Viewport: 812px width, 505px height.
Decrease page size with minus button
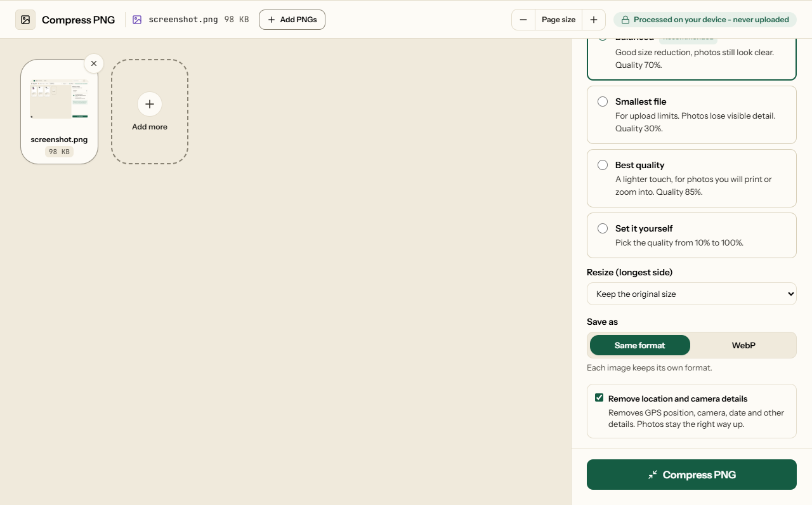(x=523, y=20)
